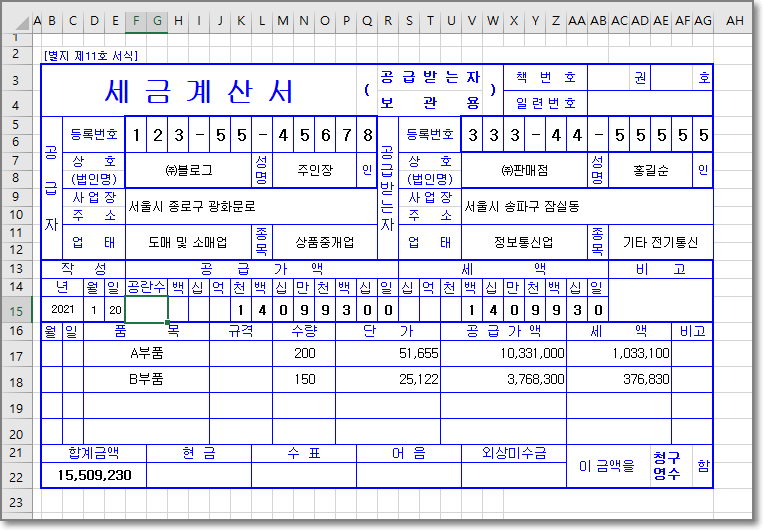Click the 수량 column header

pos(304,331)
